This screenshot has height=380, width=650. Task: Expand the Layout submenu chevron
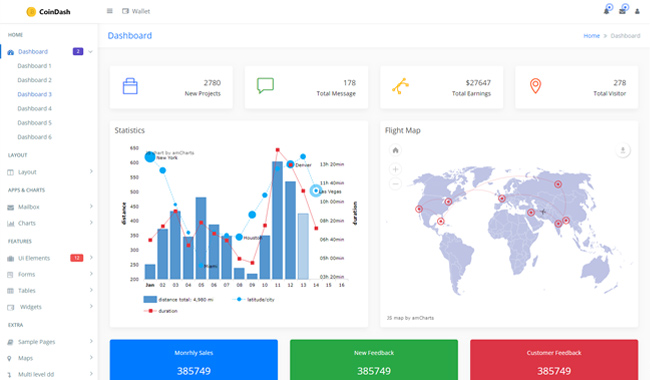pyautogui.click(x=91, y=171)
